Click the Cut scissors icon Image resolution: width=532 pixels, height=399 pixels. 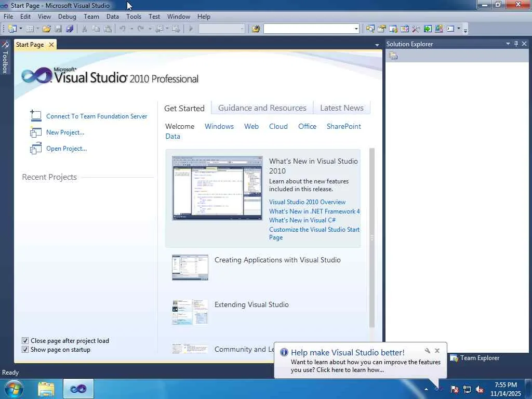[85, 29]
